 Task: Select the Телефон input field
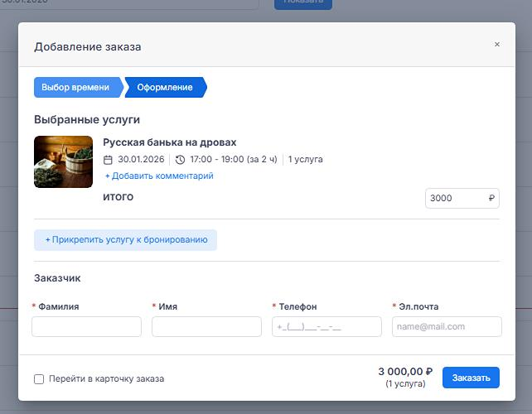326,326
